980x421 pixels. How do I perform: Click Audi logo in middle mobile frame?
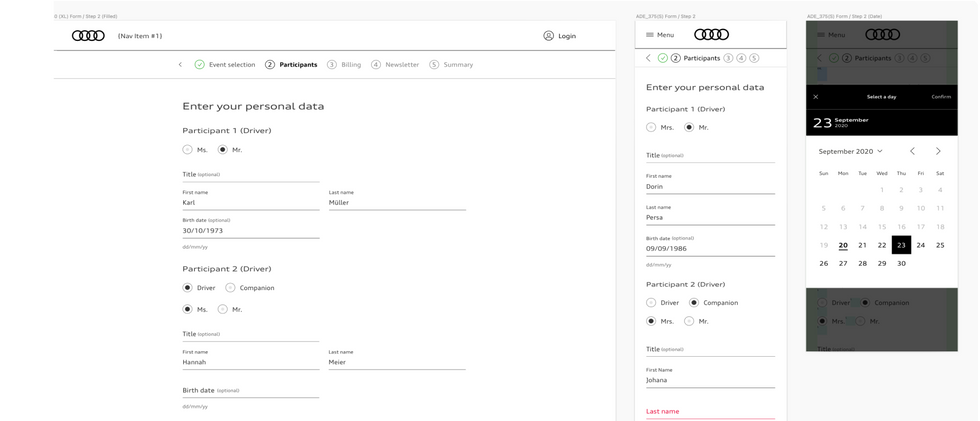[711, 34]
